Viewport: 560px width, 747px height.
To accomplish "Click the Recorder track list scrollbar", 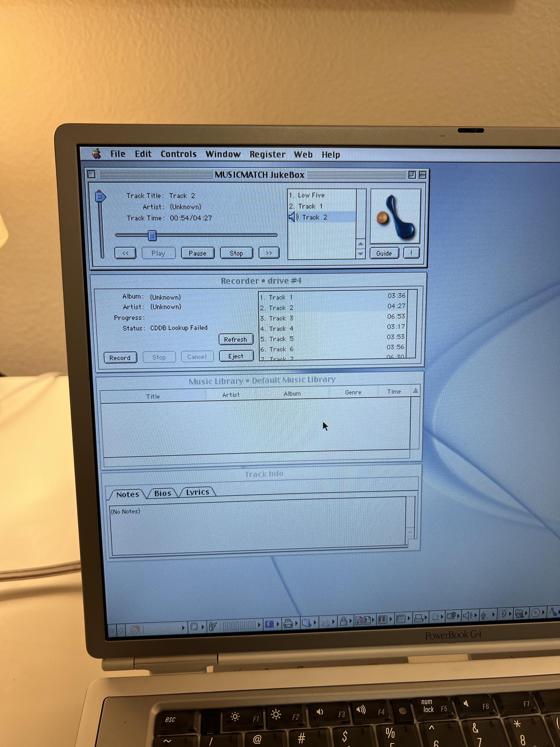I will [412, 324].
